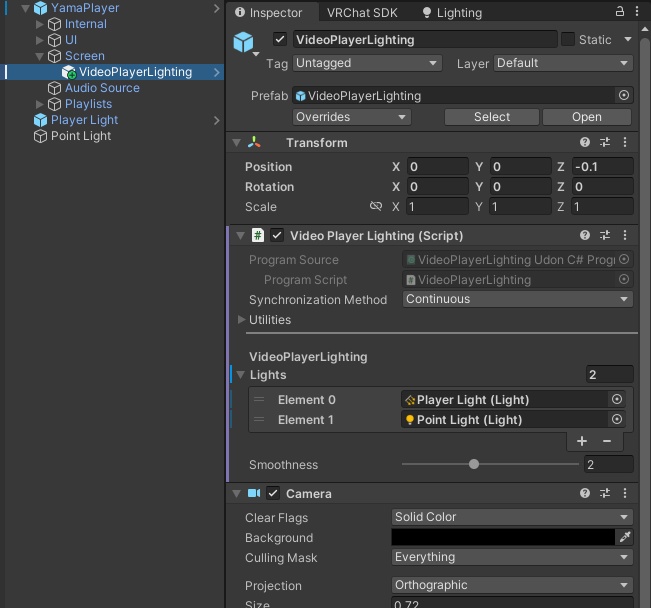This screenshot has height=608, width=651.
Task: Add a new Lights list element
Action: coord(582,441)
